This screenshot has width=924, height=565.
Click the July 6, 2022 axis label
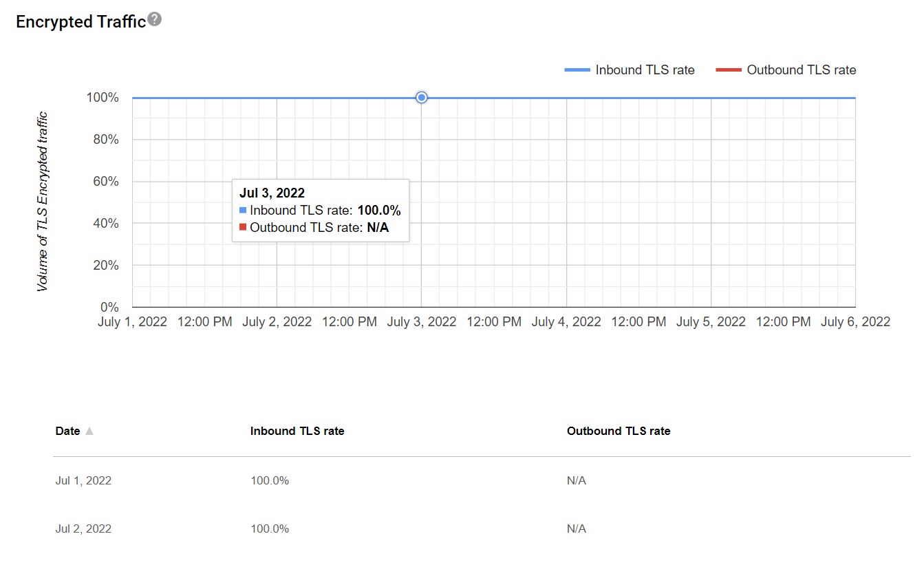[x=855, y=322]
